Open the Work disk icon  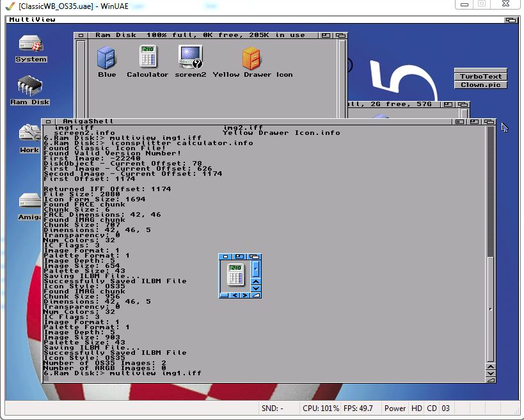pyautogui.click(x=29, y=135)
